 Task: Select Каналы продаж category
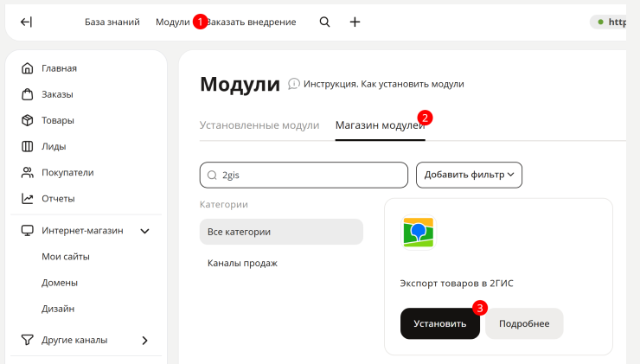click(x=242, y=263)
